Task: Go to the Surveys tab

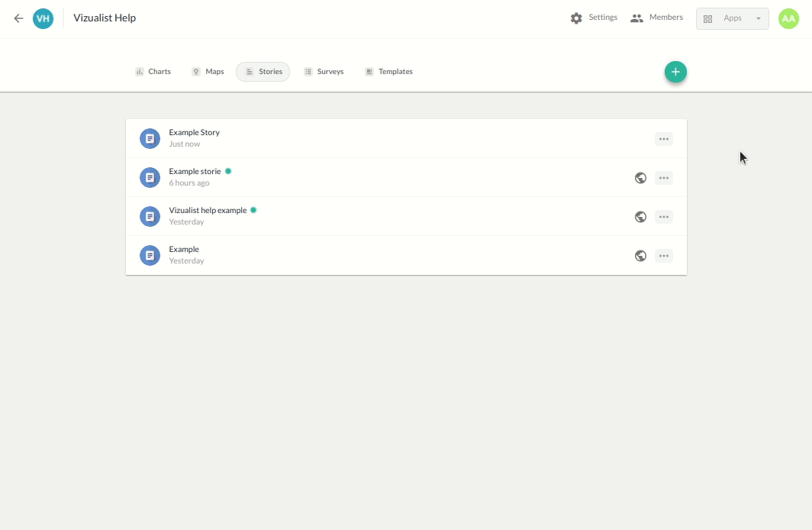Action: (324, 72)
